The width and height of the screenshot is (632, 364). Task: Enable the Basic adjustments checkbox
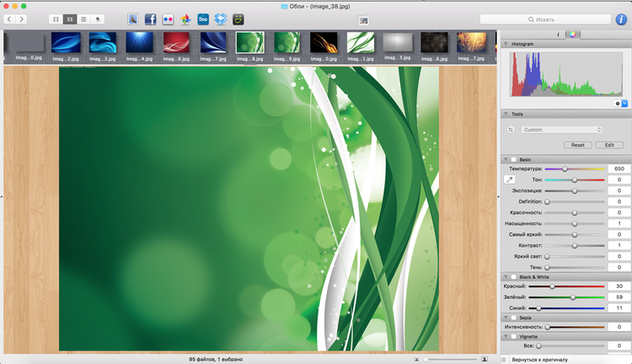[x=514, y=159]
